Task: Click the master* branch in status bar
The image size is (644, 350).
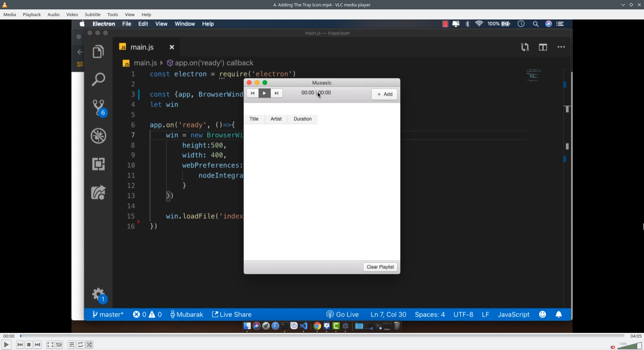Action: click(x=108, y=314)
